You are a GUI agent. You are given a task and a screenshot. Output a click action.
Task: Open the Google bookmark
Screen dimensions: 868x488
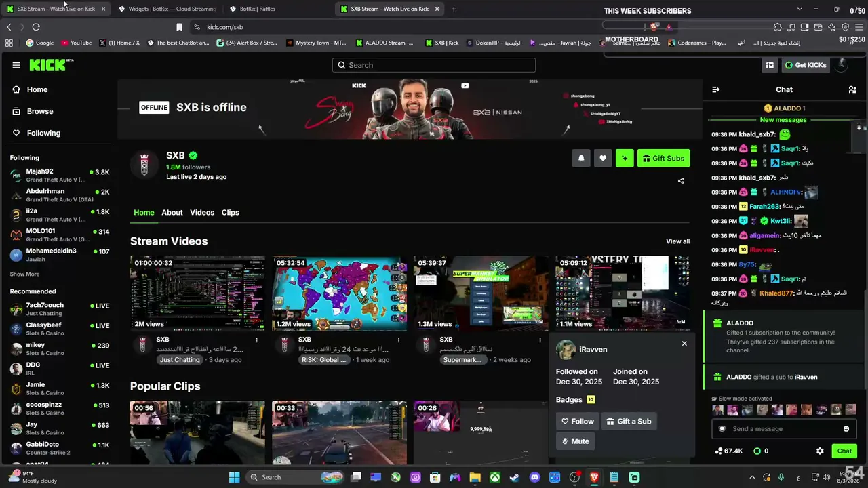tap(40, 43)
